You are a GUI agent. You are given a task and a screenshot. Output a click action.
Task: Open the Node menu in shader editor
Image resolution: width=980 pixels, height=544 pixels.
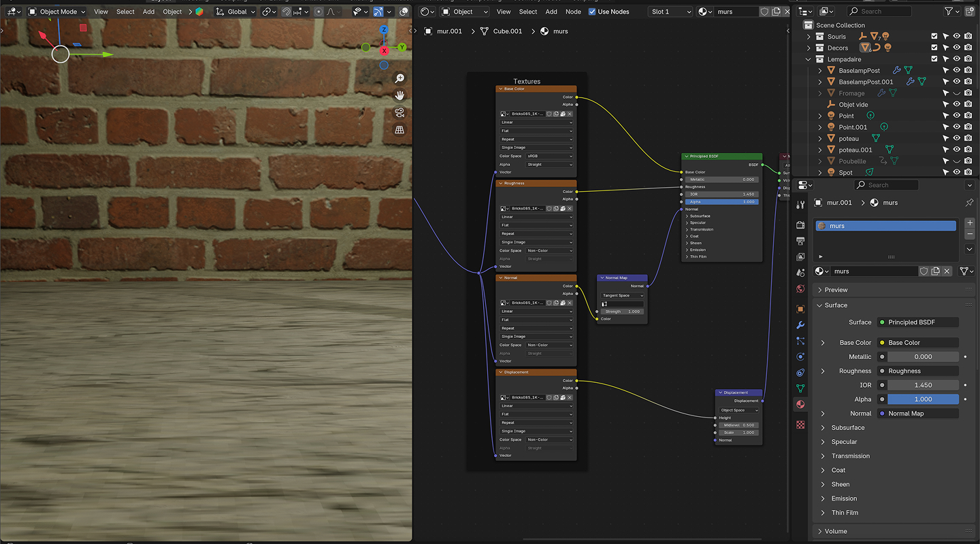[573, 12]
